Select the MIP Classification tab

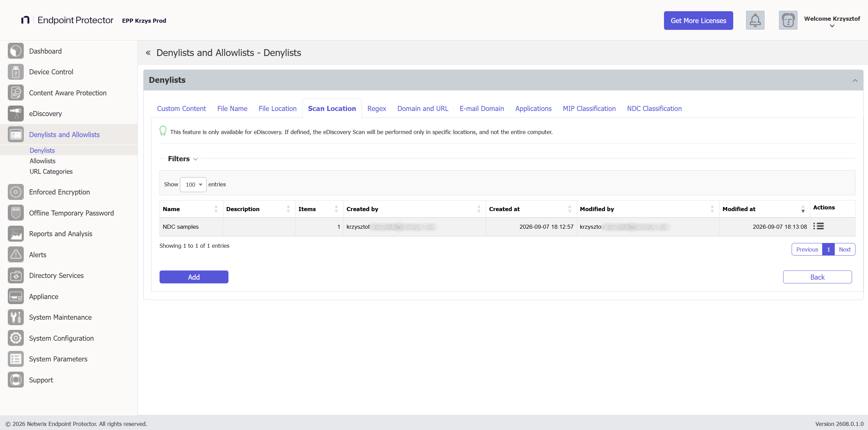[x=589, y=109]
